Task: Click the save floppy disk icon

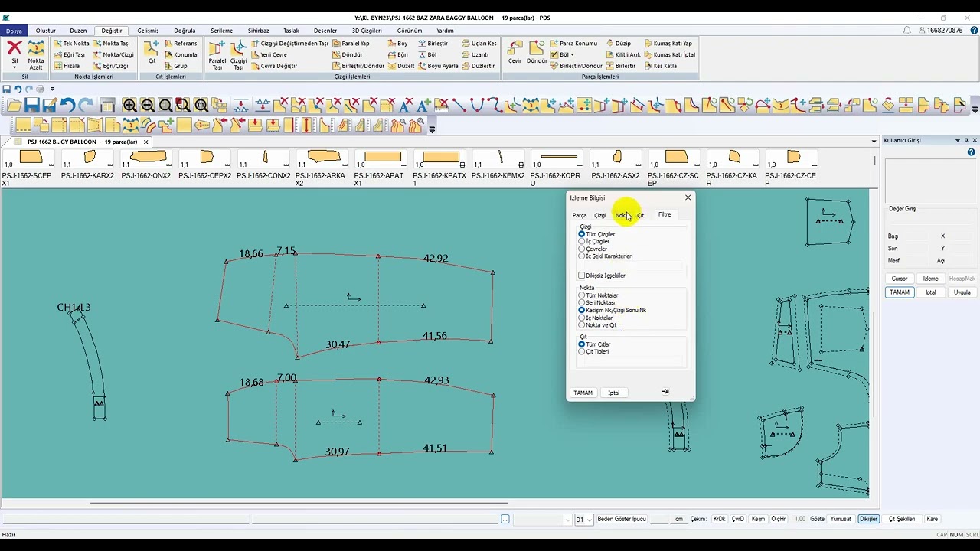Action: [x=31, y=106]
